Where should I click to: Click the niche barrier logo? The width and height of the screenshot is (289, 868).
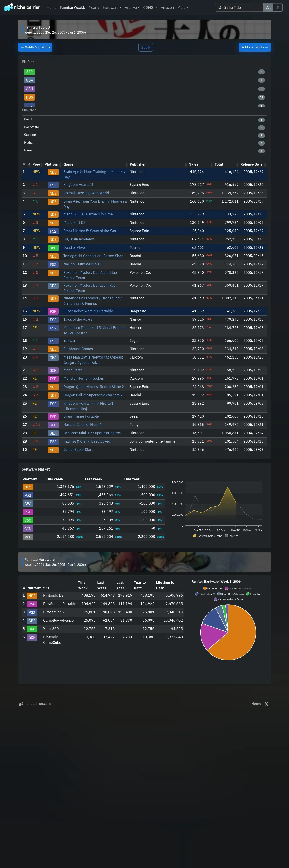pyautogui.click(x=22, y=7)
